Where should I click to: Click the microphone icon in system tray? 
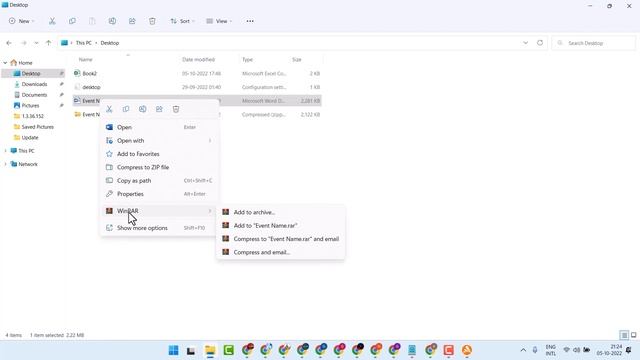[535, 350]
